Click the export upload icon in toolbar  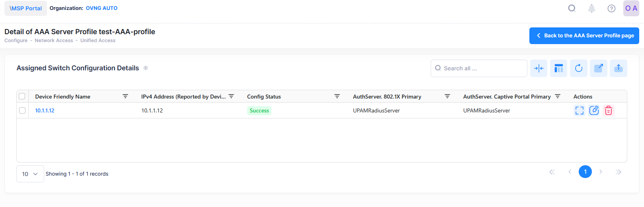(x=618, y=68)
